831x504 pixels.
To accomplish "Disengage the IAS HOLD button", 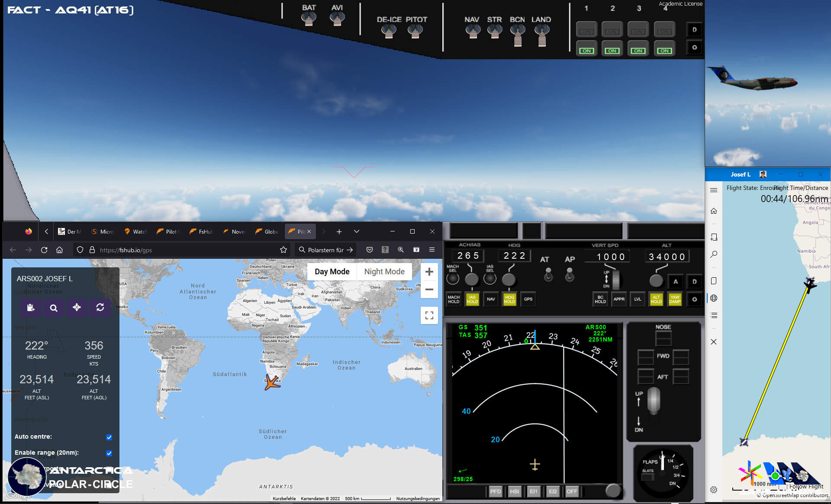I will point(472,299).
